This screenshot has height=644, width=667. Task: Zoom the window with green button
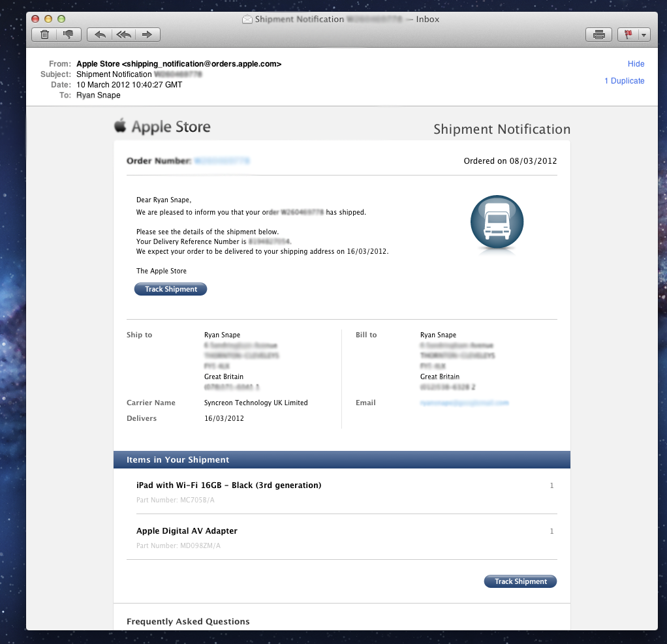click(61, 19)
